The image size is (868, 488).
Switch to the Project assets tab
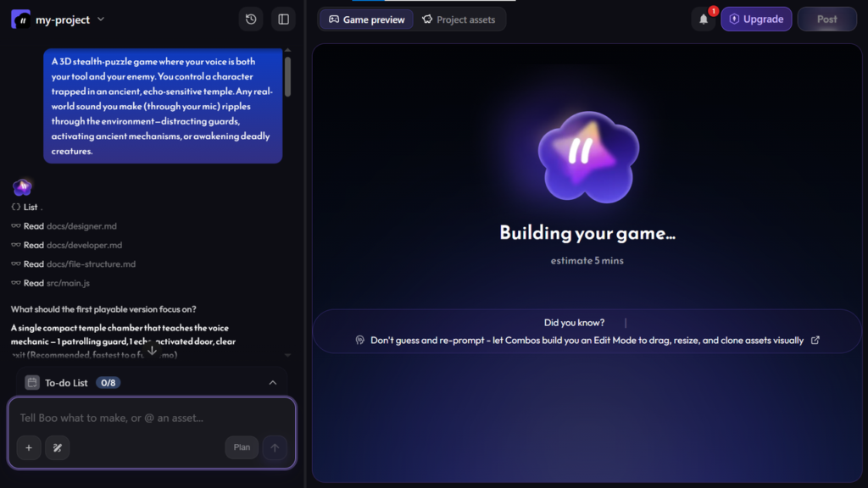point(459,19)
